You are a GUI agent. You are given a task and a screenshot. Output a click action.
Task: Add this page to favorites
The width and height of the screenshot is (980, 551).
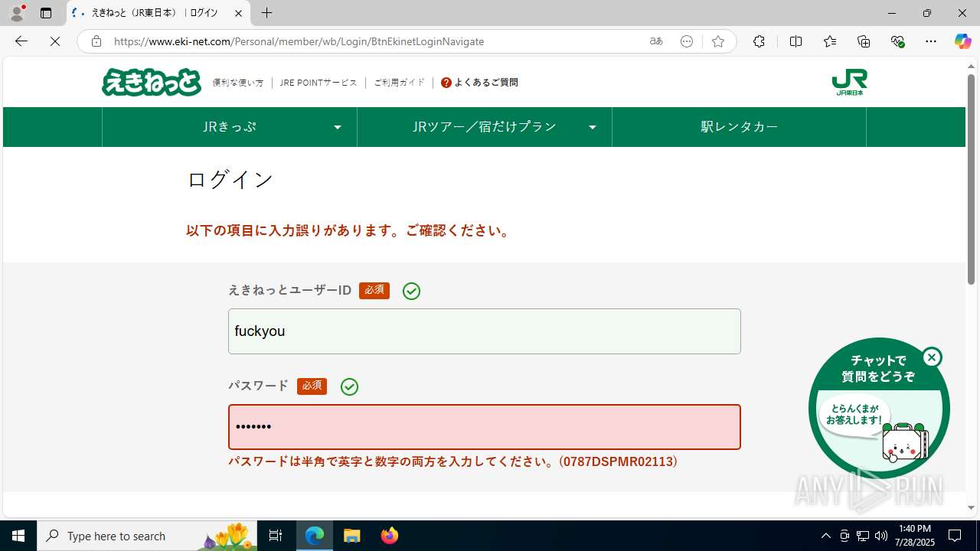pos(718,41)
